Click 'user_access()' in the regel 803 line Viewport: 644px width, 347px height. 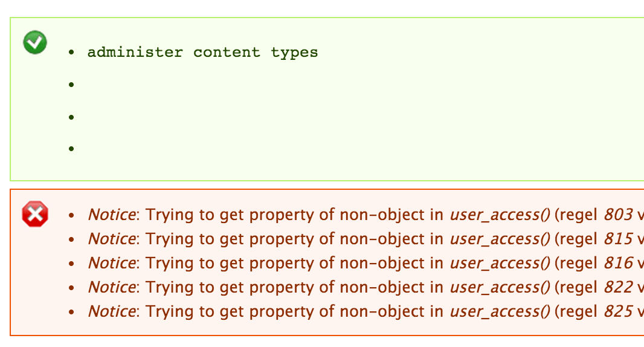(500, 215)
